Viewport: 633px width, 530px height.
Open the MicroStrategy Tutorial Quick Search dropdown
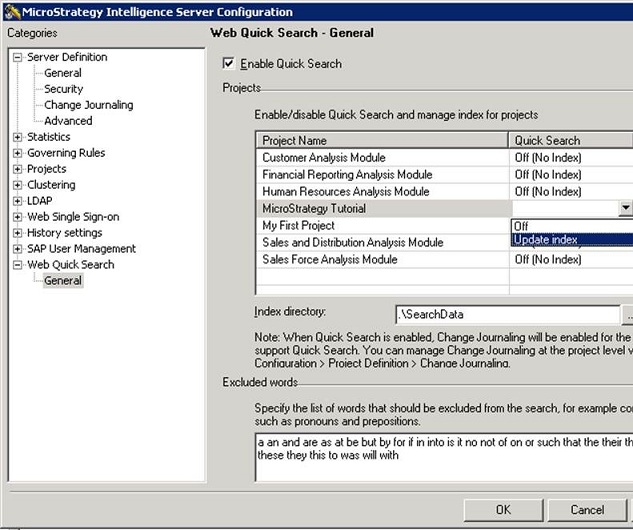tap(625, 208)
